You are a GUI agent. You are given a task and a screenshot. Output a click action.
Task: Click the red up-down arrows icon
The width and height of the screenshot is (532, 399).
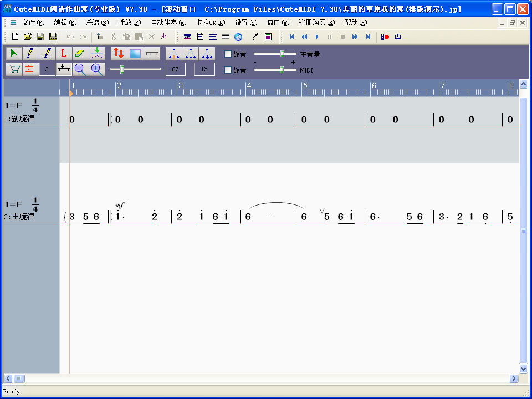click(118, 54)
